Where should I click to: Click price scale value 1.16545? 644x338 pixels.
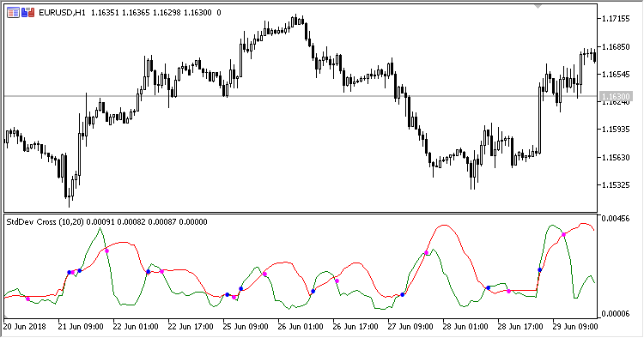click(x=616, y=75)
